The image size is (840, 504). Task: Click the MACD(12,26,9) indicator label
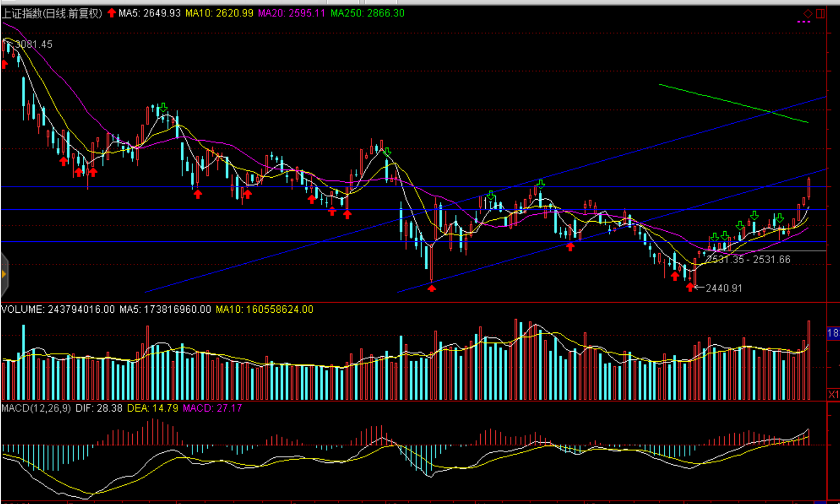click(36, 408)
